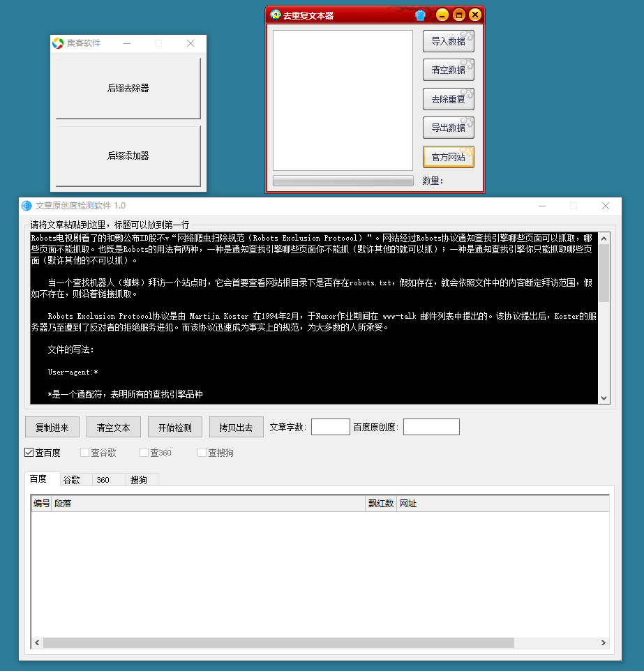Click the 导入数据 button
The width and height of the screenshot is (644, 671).
coord(448,41)
